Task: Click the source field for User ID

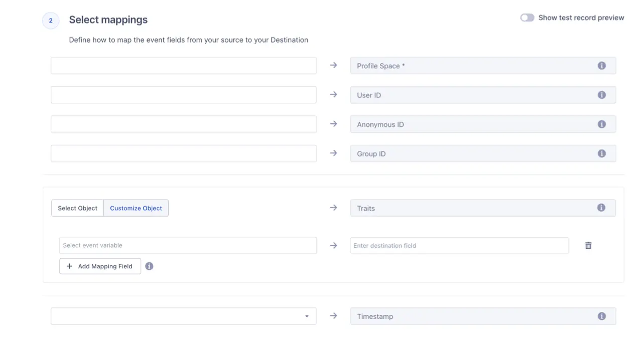Action: point(184,95)
